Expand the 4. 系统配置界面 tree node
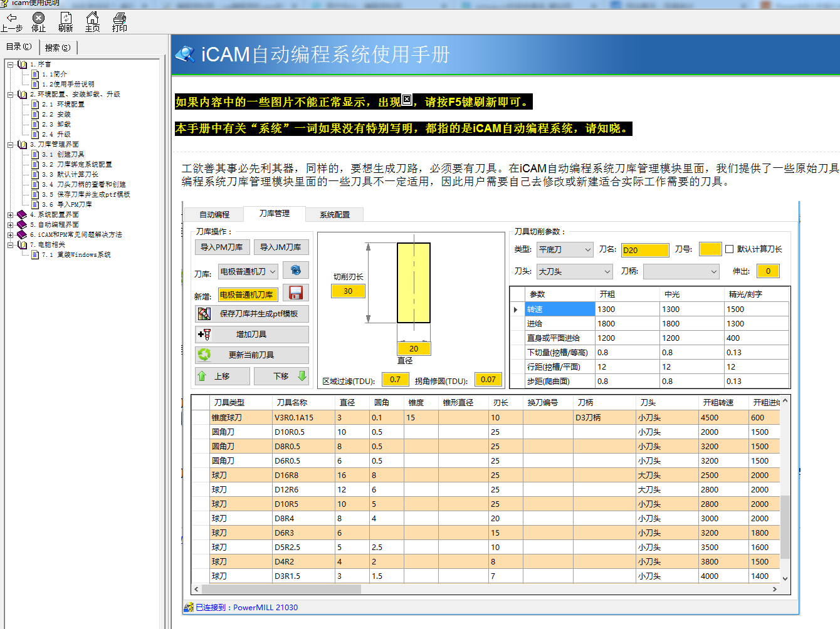This screenshot has width=840, height=629. 11,215
